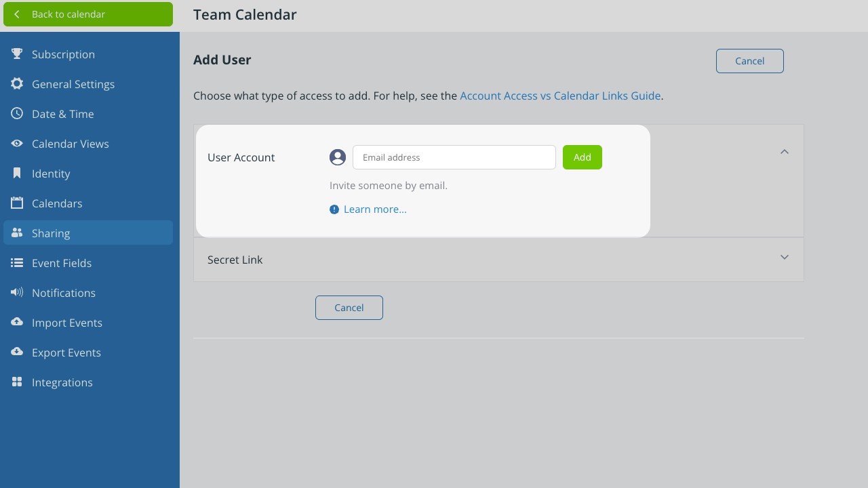Expand the Secret Link section
This screenshot has width=868, height=488.
[785, 258]
